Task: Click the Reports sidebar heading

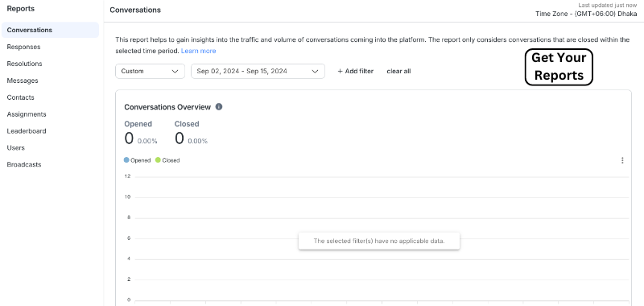Action: coord(21,9)
